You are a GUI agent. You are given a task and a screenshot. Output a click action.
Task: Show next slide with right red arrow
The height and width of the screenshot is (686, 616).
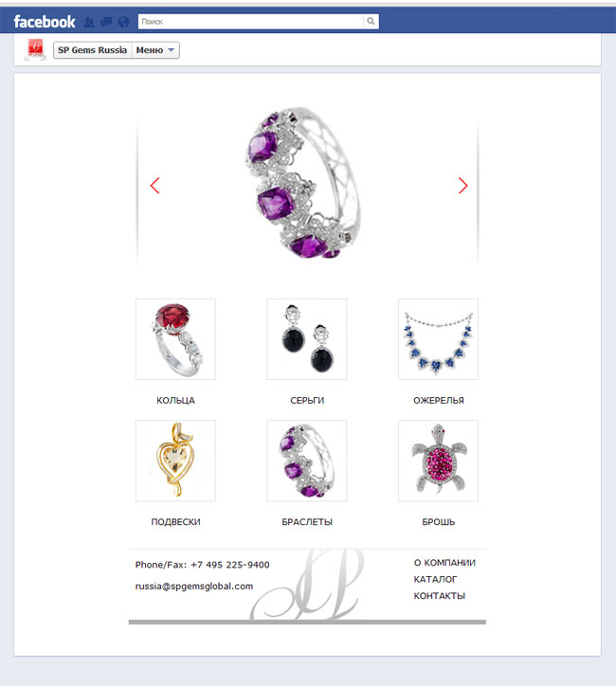(x=462, y=186)
